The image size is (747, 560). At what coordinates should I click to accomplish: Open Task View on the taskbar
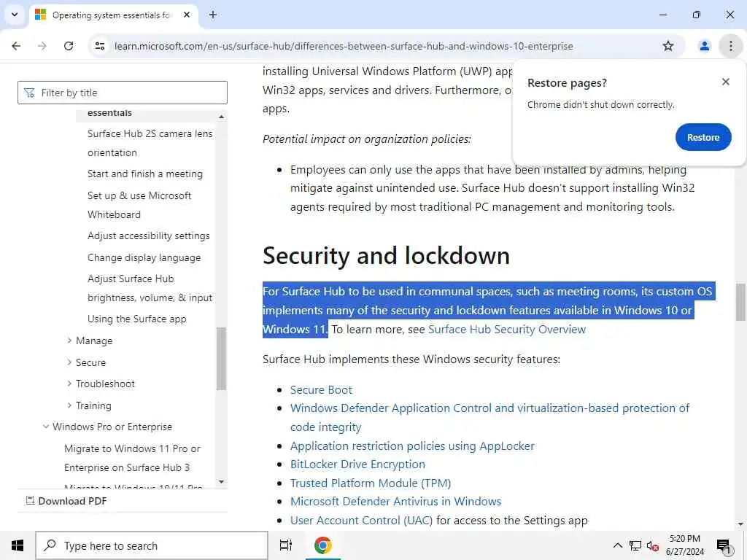[286, 545]
